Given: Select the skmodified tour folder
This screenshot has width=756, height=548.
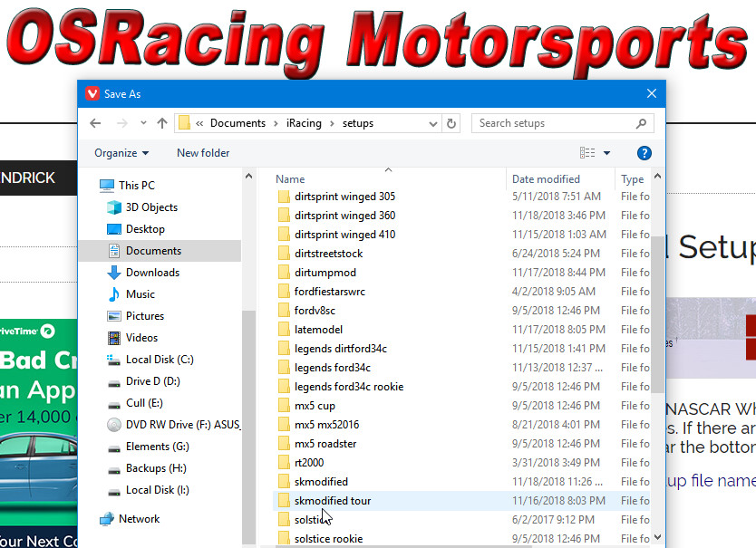Looking at the screenshot, I should coord(332,501).
